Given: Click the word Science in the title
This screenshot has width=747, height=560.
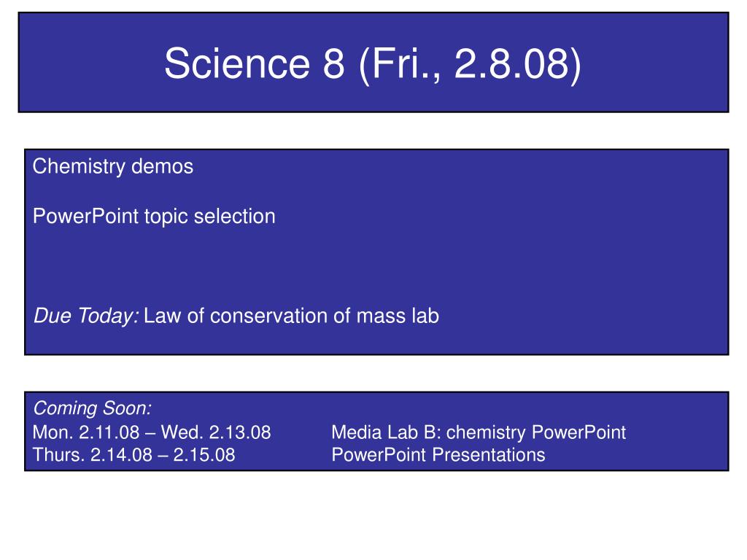Looking at the screenshot, I should (237, 64).
